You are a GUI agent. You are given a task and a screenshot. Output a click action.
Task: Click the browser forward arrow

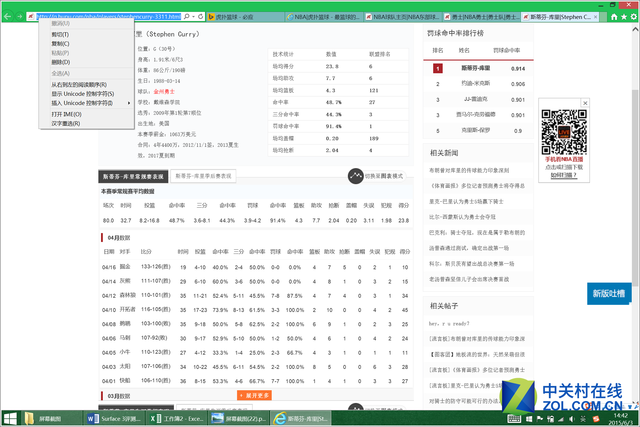tap(19, 16)
